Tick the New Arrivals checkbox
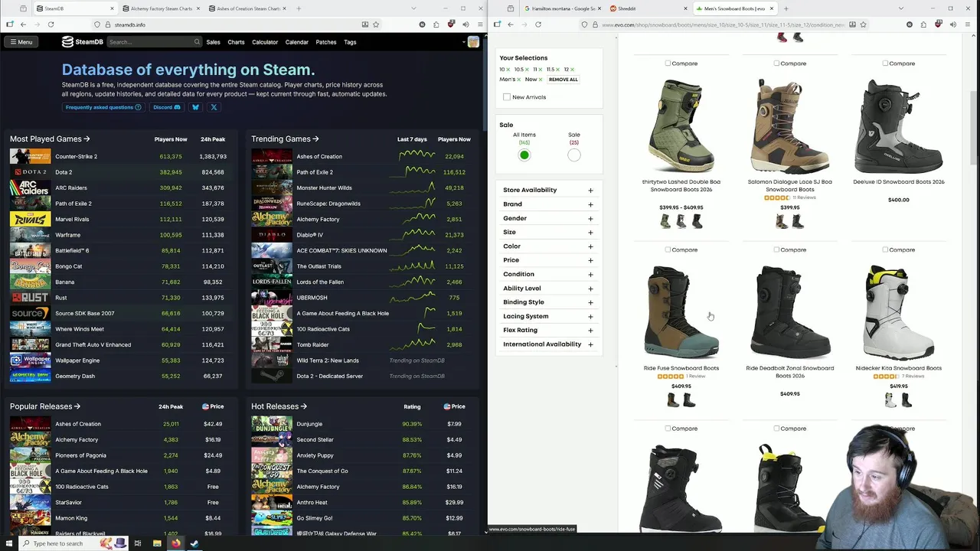 [507, 97]
